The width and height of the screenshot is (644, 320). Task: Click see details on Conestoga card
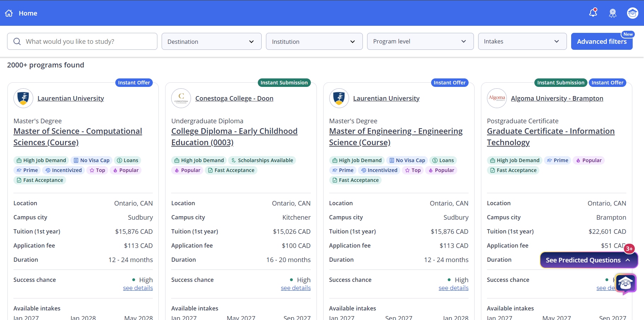[x=296, y=288]
